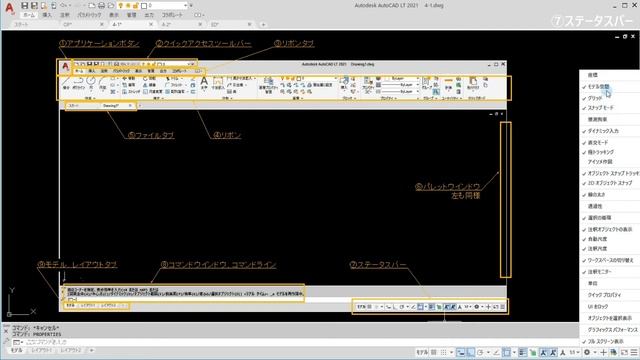The height and width of the screenshot is (360, 640).
Task: Add a new layout with the plus button
Action: (92, 350)
